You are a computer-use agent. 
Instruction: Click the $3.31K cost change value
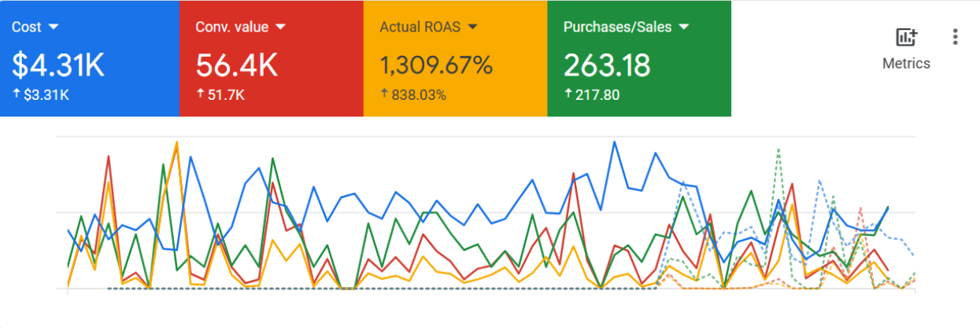(46, 95)
